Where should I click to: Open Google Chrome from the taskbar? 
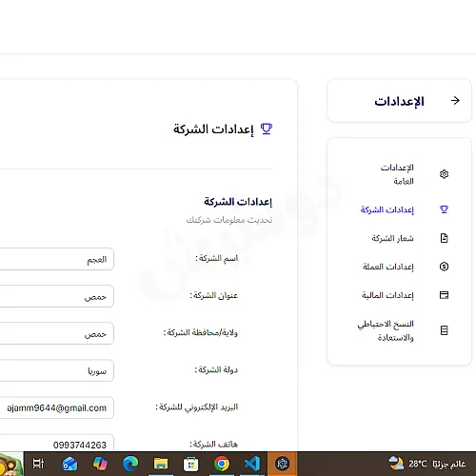[x=222, y=464]
